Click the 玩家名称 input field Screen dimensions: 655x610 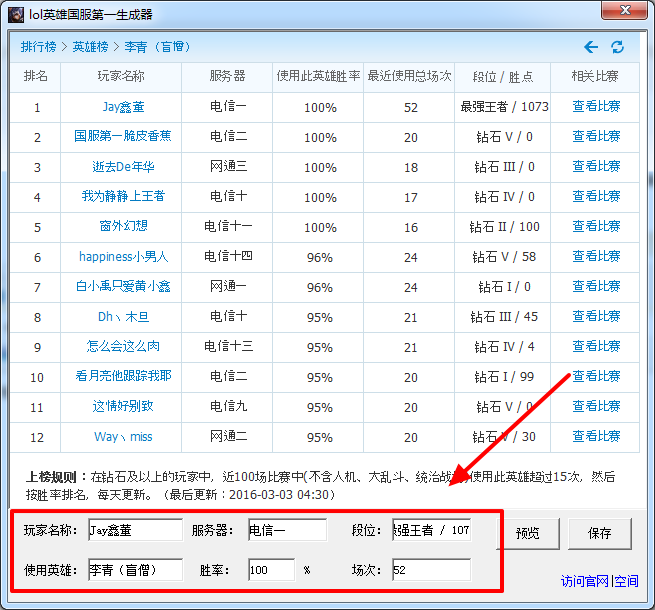[134, 530]
